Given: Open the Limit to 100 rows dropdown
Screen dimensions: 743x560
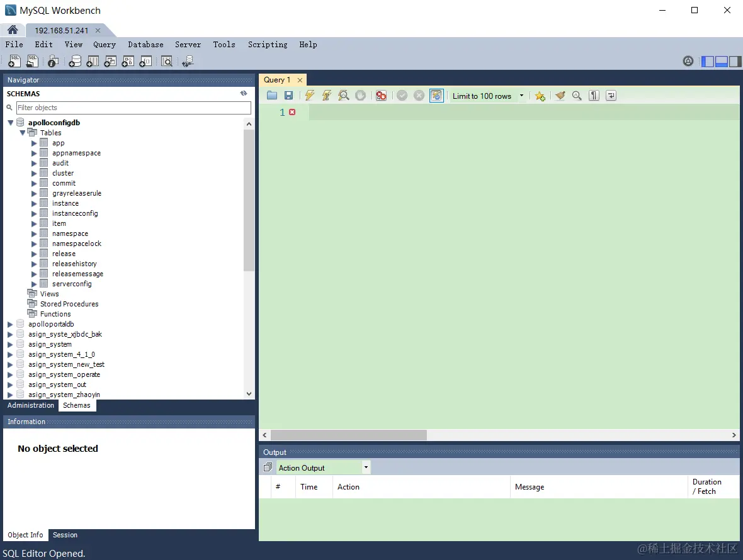Looking at the screenshot, I should [522, 96].
